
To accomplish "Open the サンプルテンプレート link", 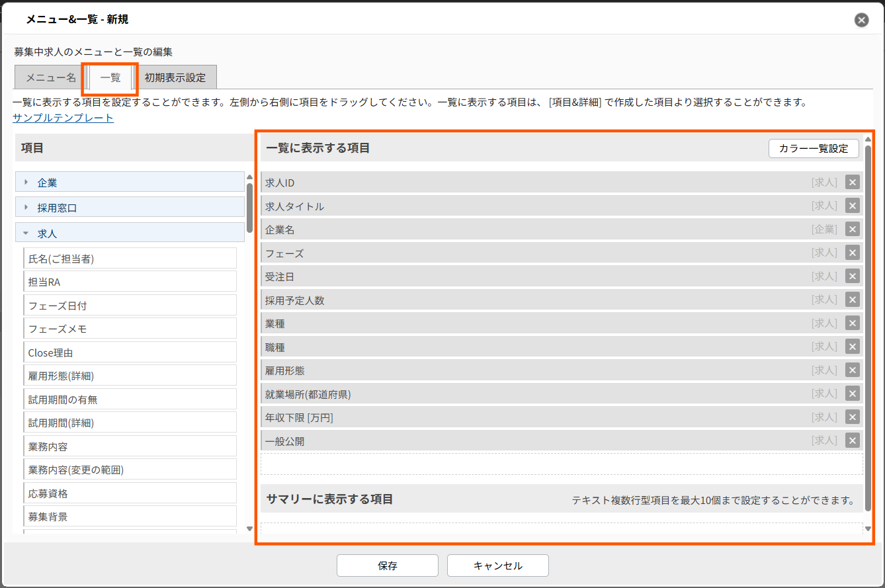I will point(63,118).
